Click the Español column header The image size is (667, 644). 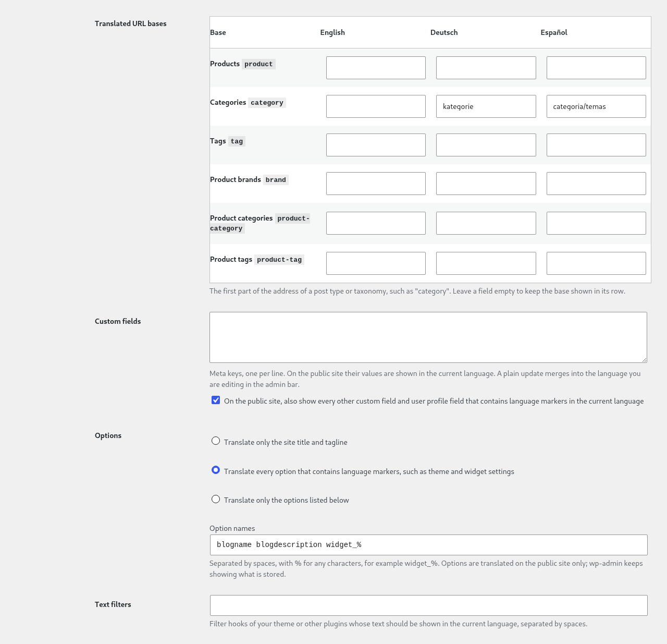(x=554, y=32)
